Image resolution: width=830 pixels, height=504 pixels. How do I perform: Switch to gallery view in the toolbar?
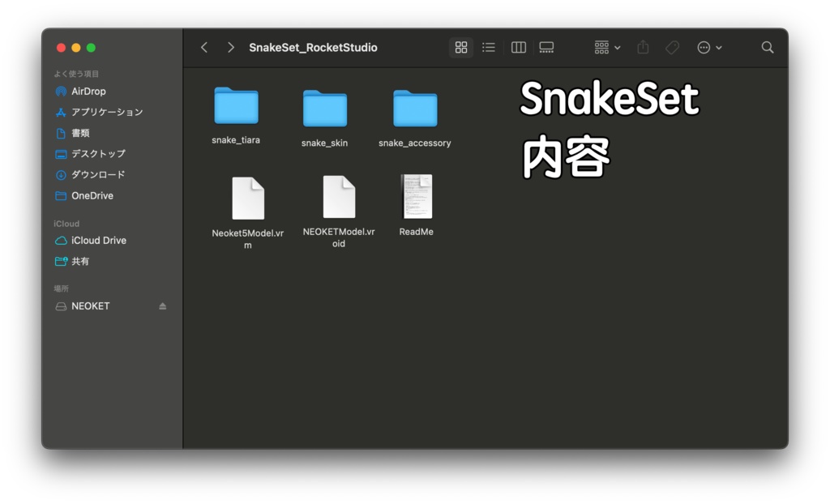[x=546, y=47]
